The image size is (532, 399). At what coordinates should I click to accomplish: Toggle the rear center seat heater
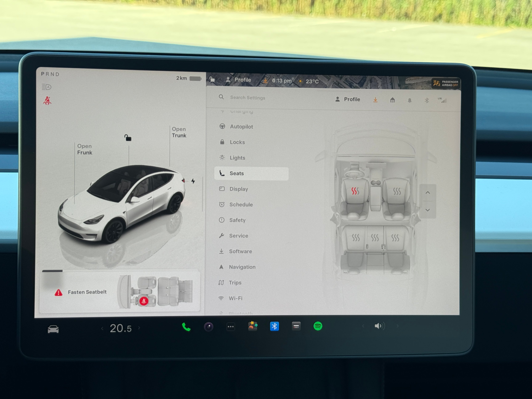pos(375,238)
